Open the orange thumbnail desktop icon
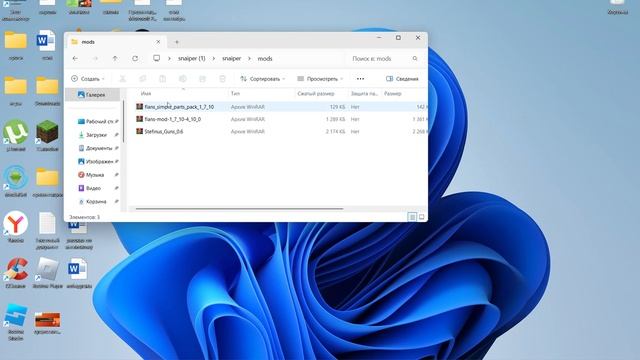640x360 pixels. point(47,323)
